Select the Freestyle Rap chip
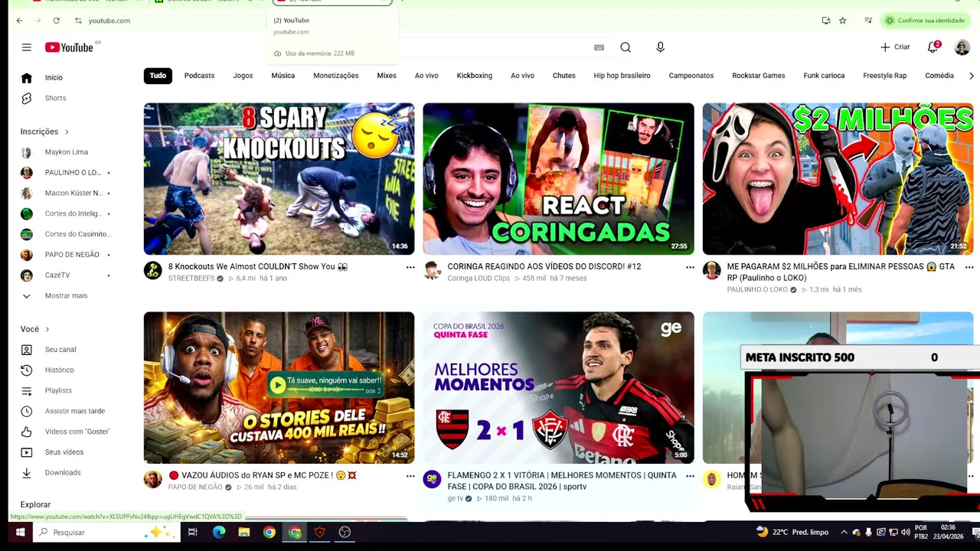 (x=884, y=76)
